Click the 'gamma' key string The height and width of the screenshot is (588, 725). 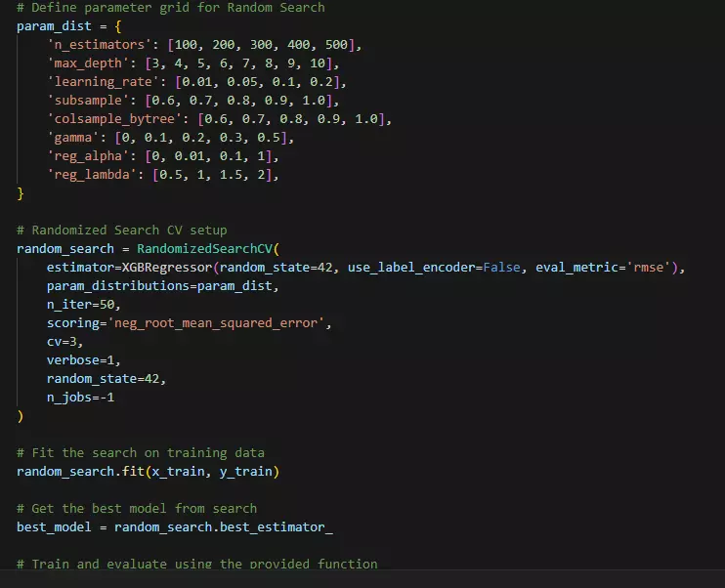(x=73, y=138)
